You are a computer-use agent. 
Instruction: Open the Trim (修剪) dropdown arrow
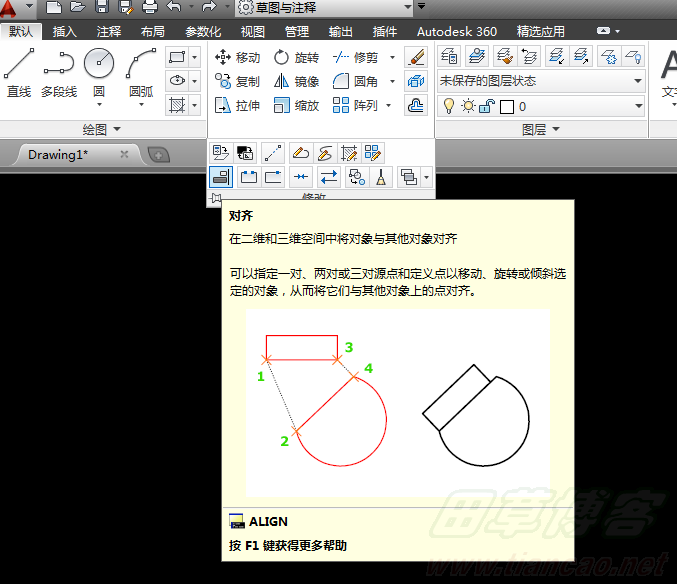tap(392, 57)
